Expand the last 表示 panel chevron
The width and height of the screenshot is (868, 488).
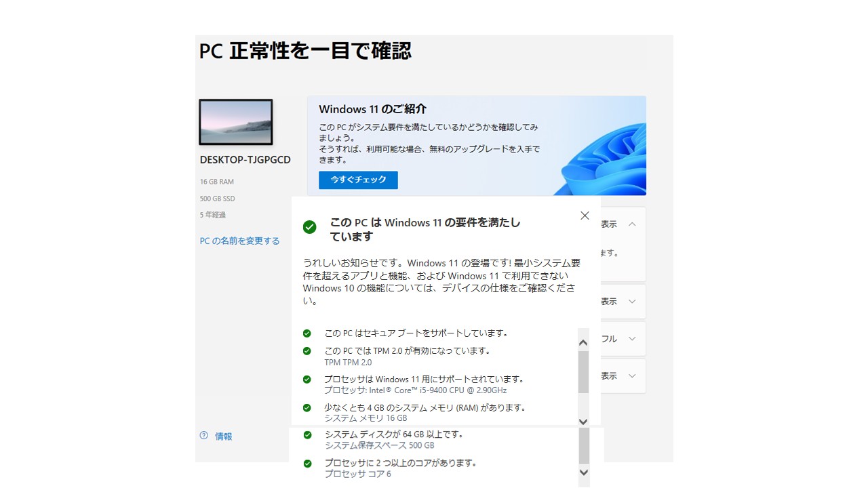tap(632, 376)
